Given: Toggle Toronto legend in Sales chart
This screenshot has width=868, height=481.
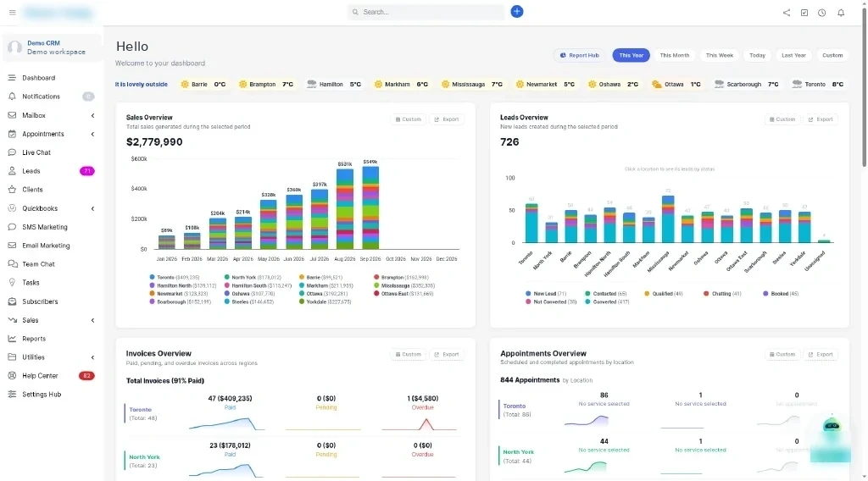Looking at the screenshot, I should click(175, 278).
